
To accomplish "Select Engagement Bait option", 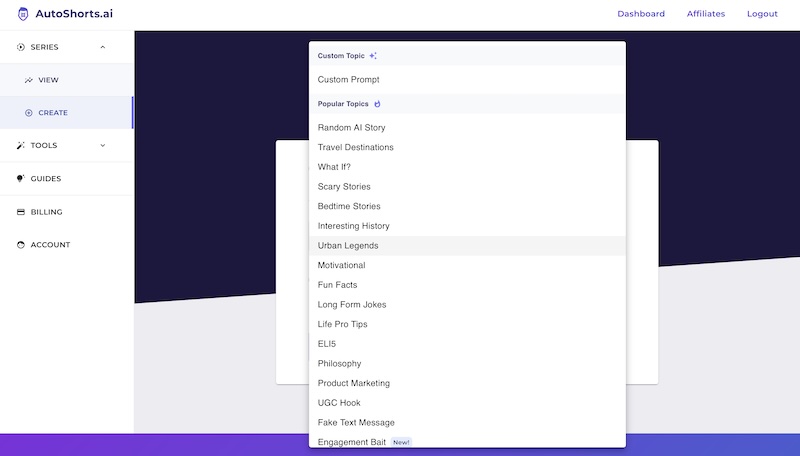I will click(x=467, y=441).
